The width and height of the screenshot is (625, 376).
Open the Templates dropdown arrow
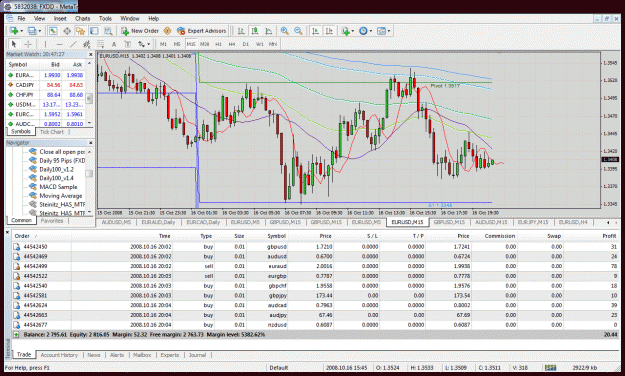(x=389, y=31)
